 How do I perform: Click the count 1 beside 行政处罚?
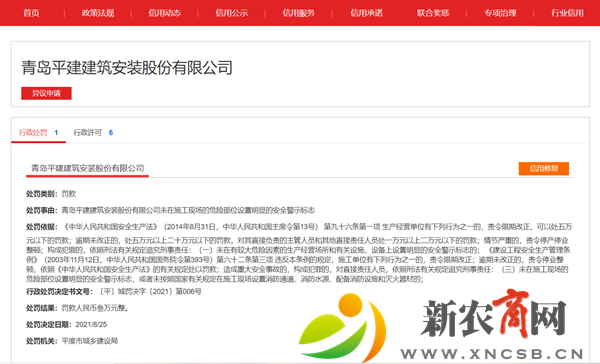pyautogui.click(x=56, y=133)
